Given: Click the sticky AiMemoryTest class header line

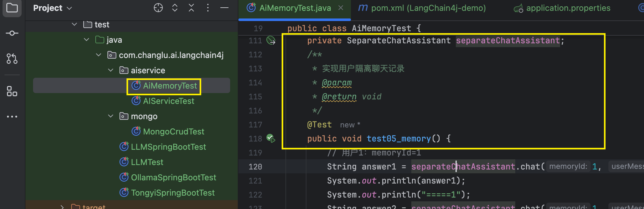Looking at the screenshot, I should point(354,28).
